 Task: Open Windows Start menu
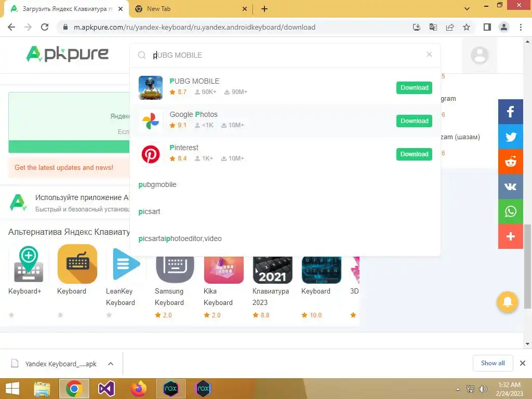tap(12, 389)
